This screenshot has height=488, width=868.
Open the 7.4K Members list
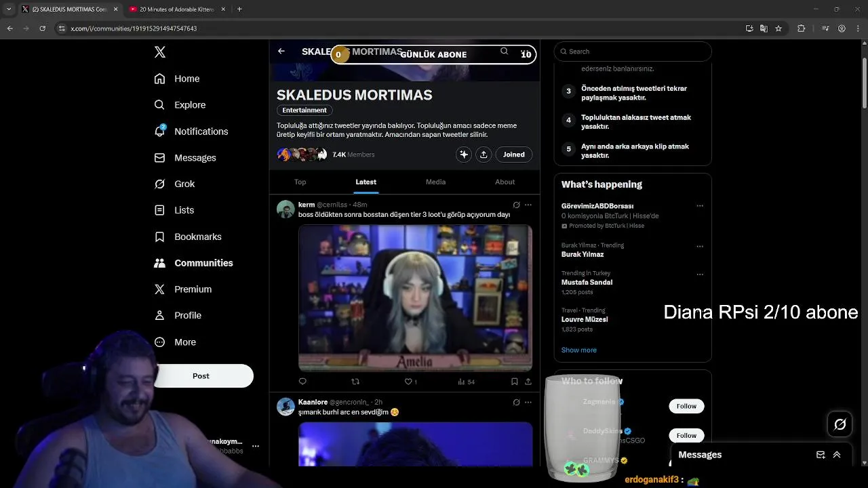click(353, 155)
